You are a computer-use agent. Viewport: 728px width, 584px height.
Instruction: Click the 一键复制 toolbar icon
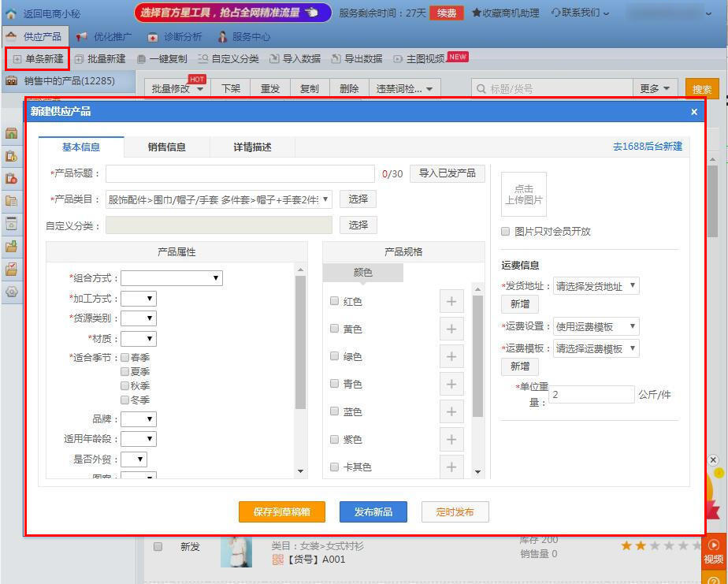coord(142,59)
